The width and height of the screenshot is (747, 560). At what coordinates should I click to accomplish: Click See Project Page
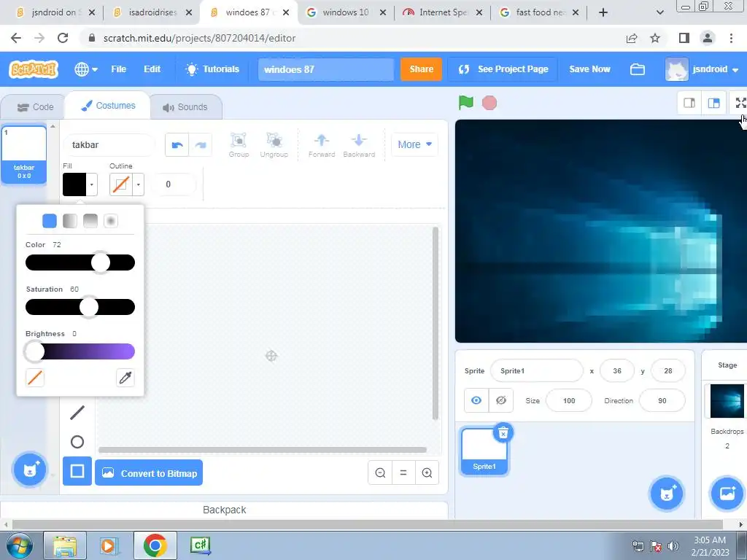coord(503,69)
